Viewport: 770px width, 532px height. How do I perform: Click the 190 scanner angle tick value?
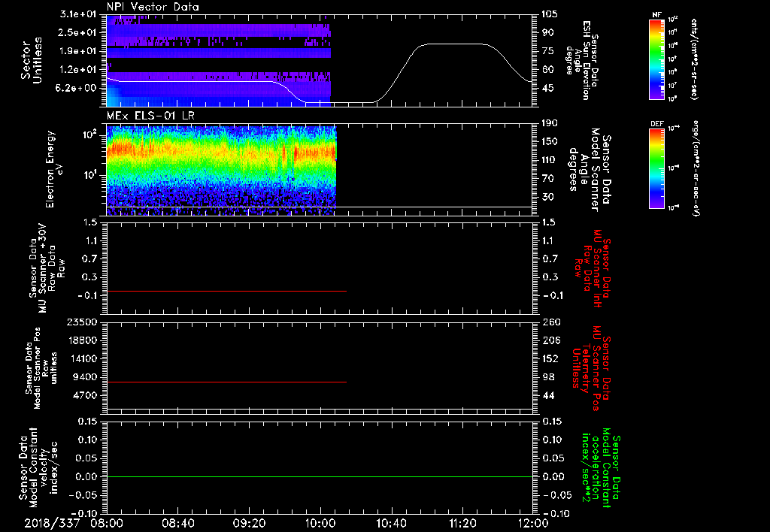550,123
